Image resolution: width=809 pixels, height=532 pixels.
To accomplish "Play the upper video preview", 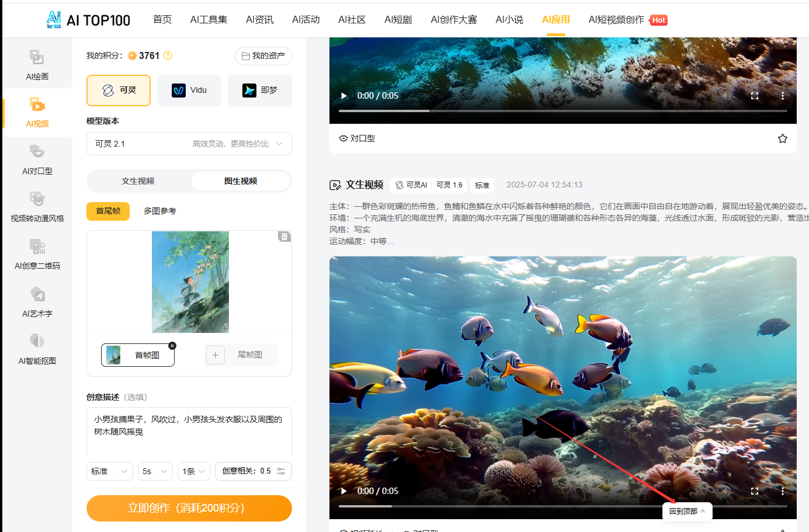I will click(x=344, y=96).
